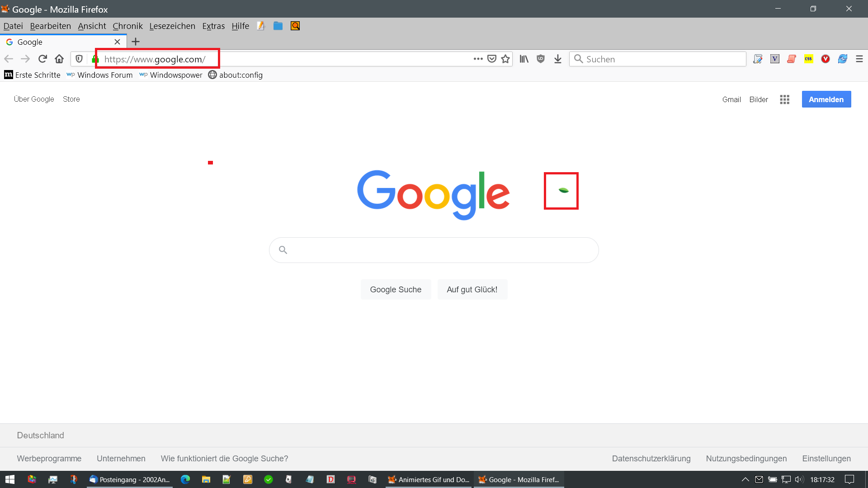Screen dimensions: 868x488
Task: Open Einstellungen in the footer
Action: pos(826,459)
